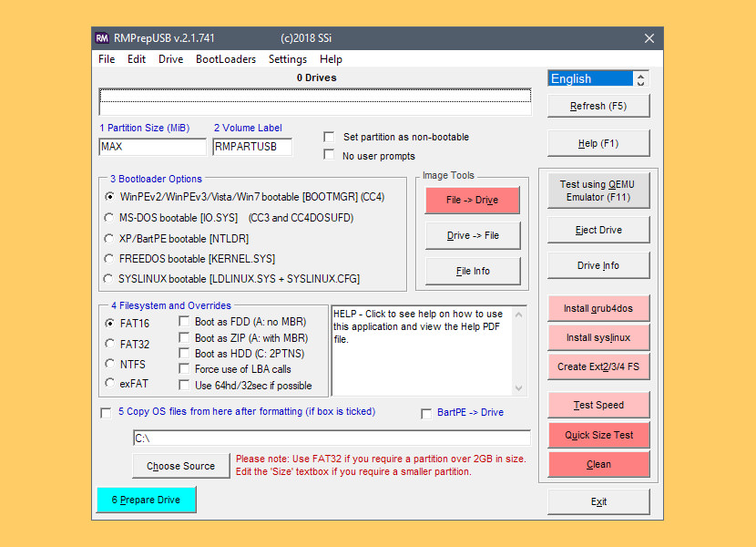Click the '1 Partition Size (MiB)' label
This screenshot has height=547, width=756.
[144, 128]
